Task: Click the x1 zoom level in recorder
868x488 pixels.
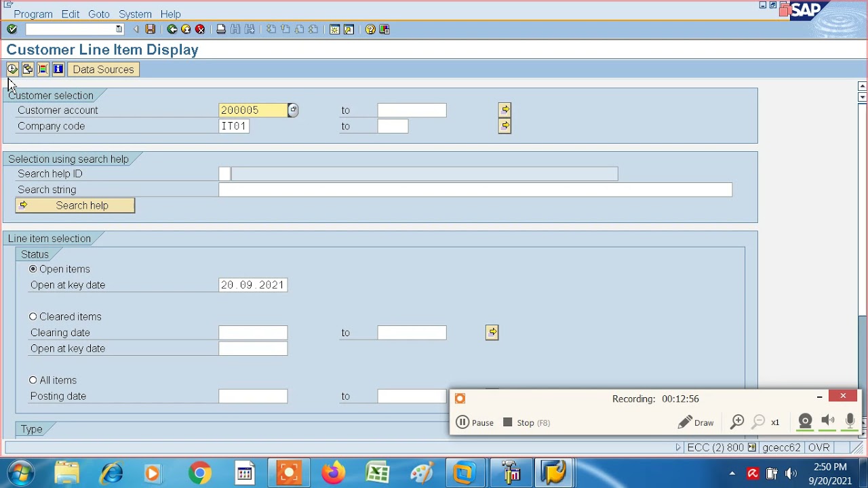Action: 775,422
